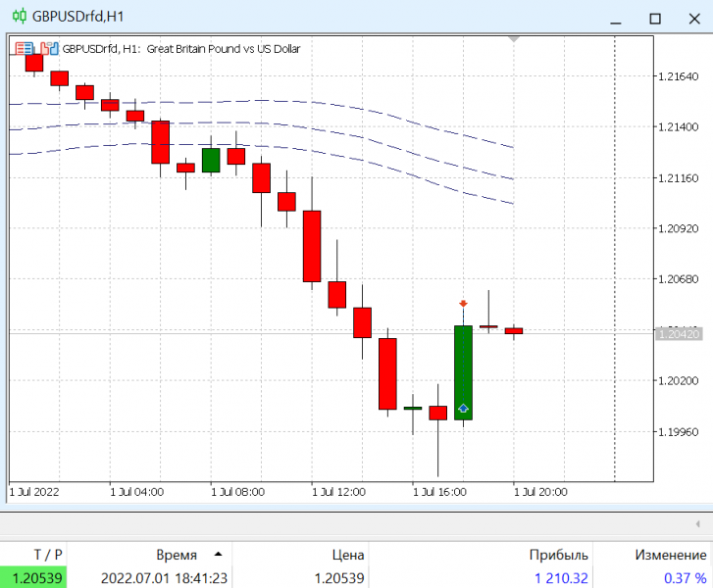Click the small left scroll arrow
Screen dimensions: 713x588
point(698,524)
